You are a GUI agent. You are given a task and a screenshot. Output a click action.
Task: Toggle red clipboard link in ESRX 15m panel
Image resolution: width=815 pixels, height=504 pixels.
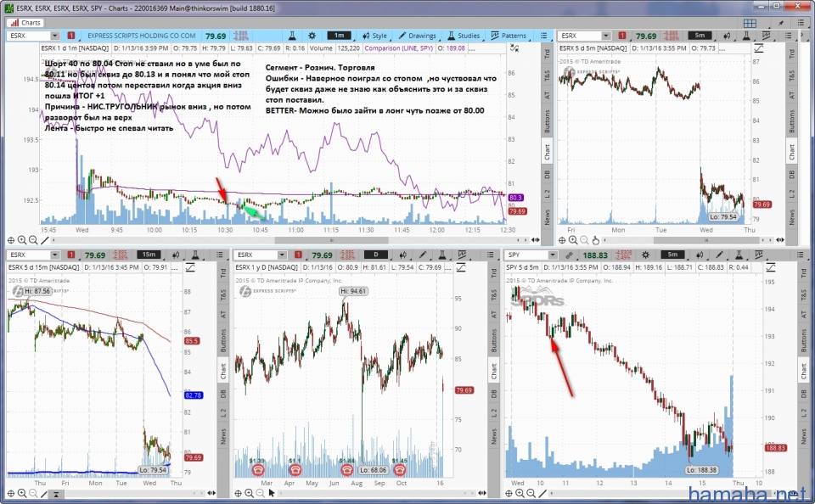71,255
